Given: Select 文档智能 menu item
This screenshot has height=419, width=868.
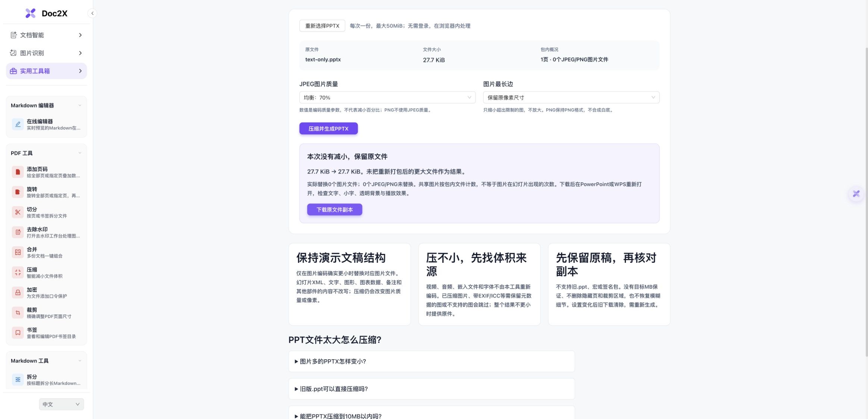Looking at the screenshot, I should tap(46, 35).
